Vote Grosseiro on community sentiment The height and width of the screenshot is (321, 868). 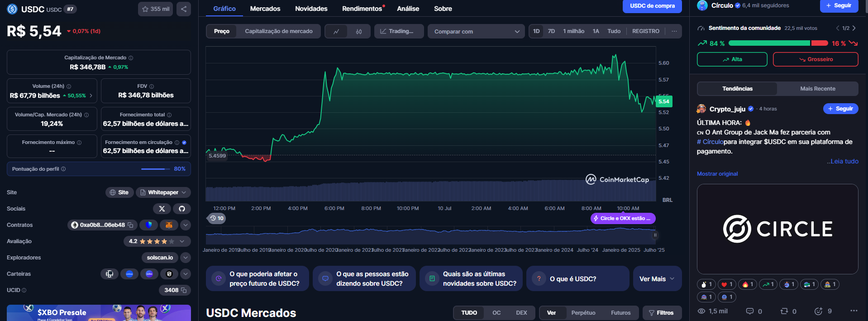[x=816, y=59]
